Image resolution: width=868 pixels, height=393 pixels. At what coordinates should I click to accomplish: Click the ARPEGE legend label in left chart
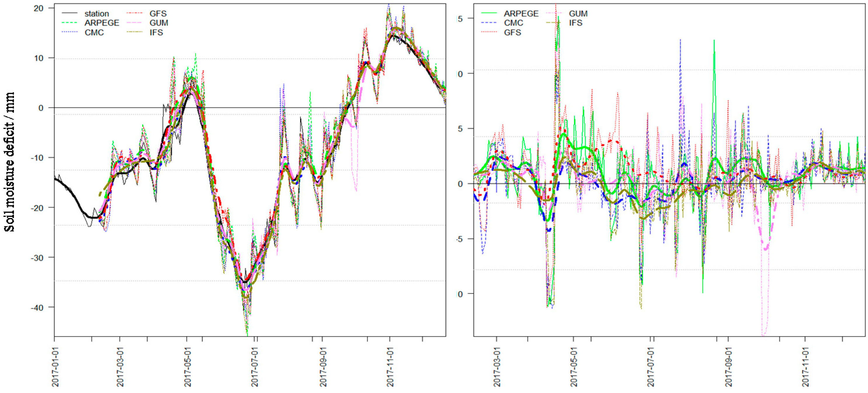pos(102,23)
